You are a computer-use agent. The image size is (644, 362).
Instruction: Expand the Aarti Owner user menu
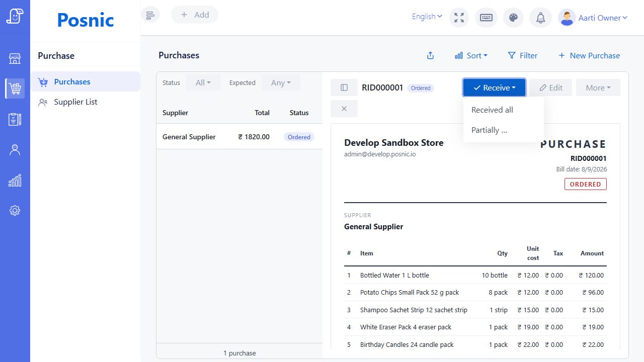(603, 18)
